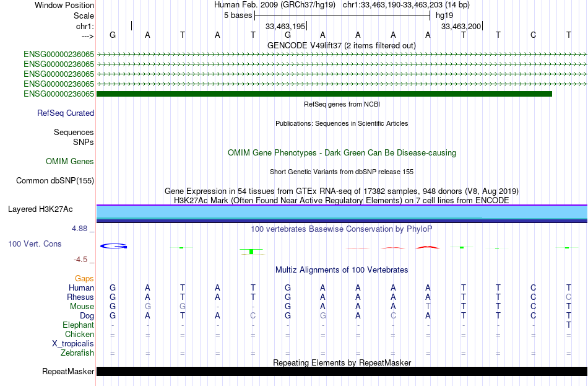588x386 pixels.
Task: Open Short Genetic Variants from dbSNP release 155 title
Action: click(x=342, y=172)
